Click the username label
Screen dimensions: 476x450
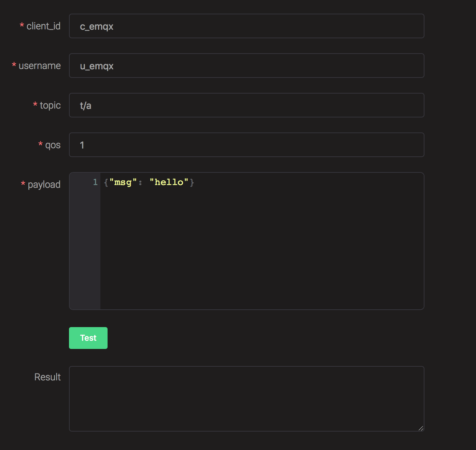40,66
